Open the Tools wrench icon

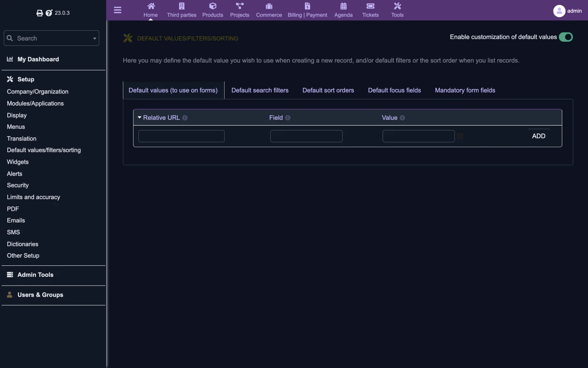397,6
